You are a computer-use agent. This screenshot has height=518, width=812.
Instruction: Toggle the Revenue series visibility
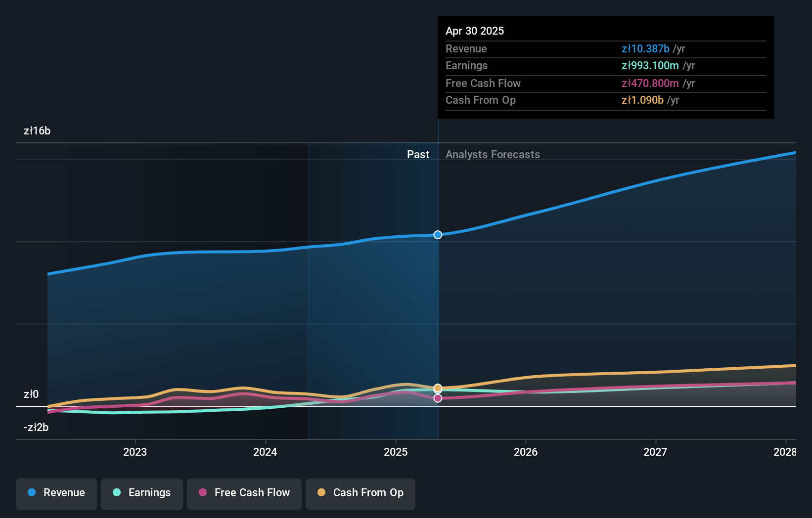pyautogui.click(x=56, y=493)
